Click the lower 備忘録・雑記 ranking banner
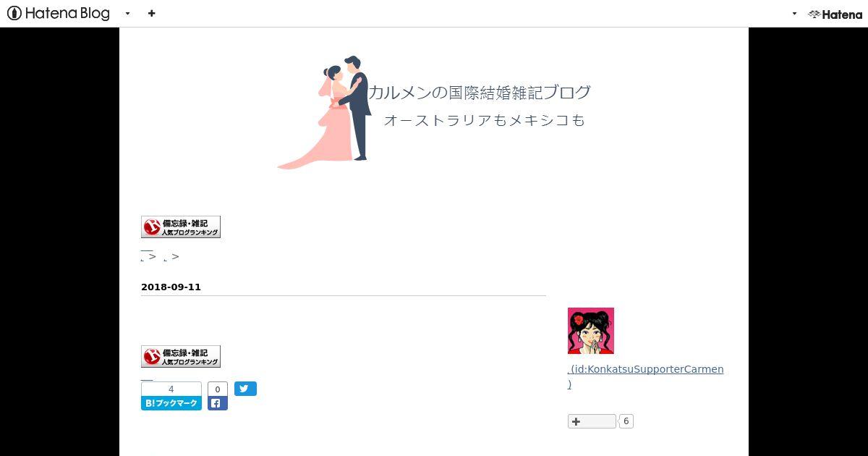This screenshot has width=868, height=456. pos(181,356)
